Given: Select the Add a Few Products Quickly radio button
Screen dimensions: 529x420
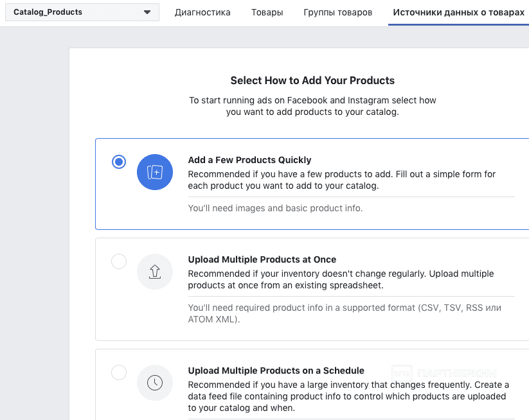Looking at the screenshot, I should (119, 162).
